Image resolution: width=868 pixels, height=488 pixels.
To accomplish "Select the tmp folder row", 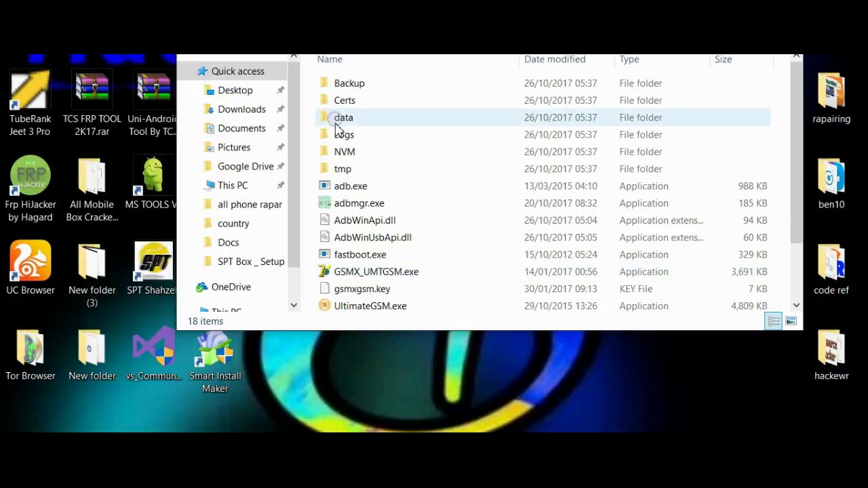I will (x=542, y=169).
